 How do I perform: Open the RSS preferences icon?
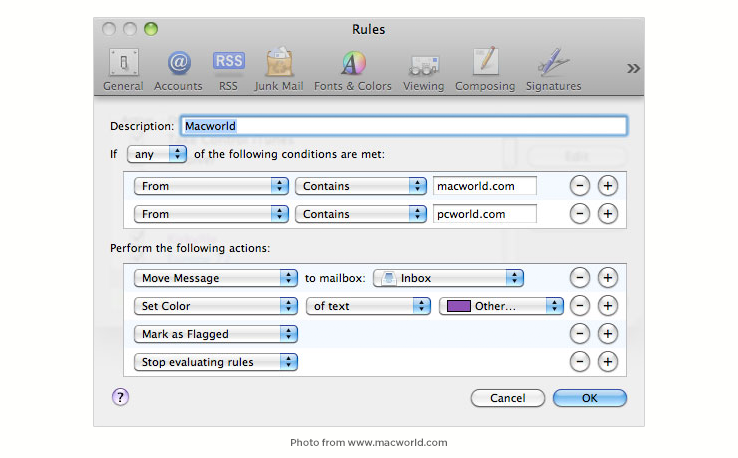(228, 69)
